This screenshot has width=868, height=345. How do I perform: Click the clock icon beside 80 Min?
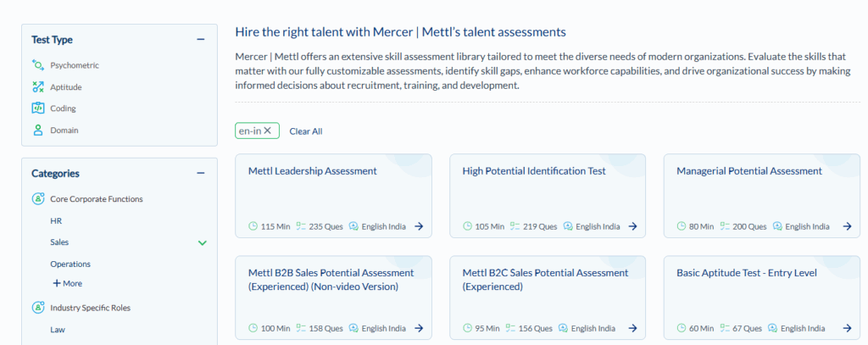click(682, 226)
